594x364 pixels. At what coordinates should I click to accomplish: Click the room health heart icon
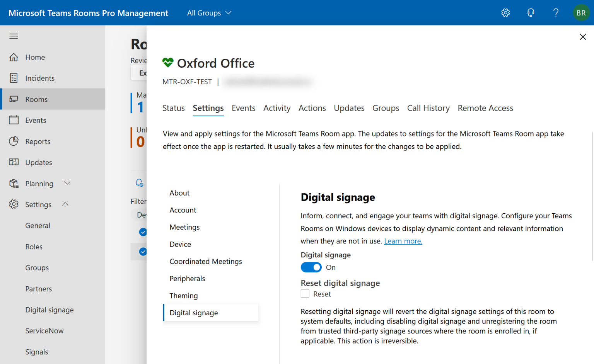point(167,62)
